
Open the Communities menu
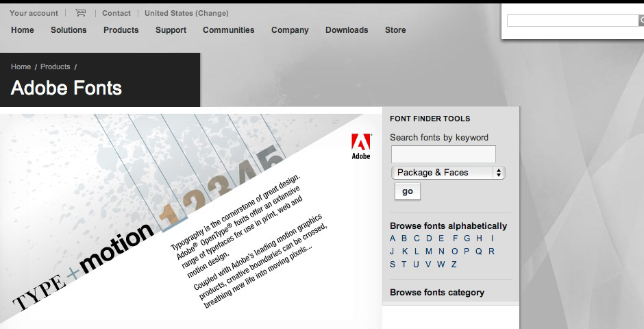tap(228, 30)
